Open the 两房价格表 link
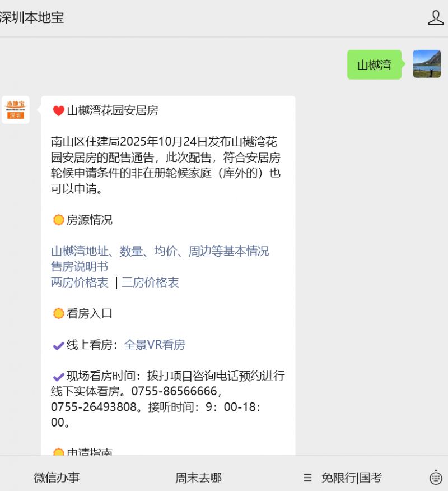This screenshot has height=491, width=448. [x=80, y=282]
